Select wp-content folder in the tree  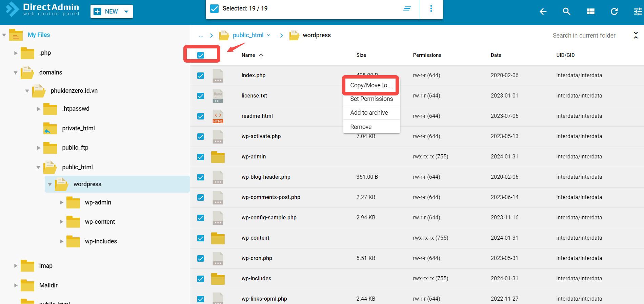click(x=100, y=222)
